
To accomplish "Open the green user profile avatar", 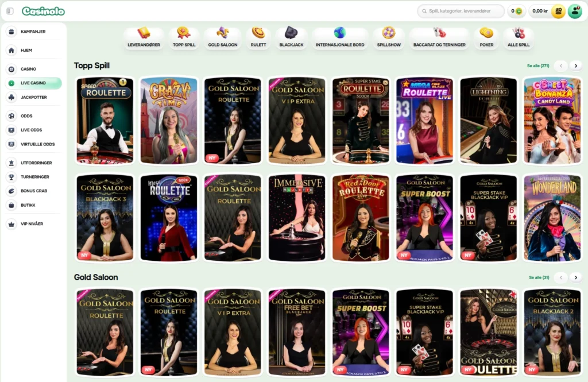I will click(575, 11).
